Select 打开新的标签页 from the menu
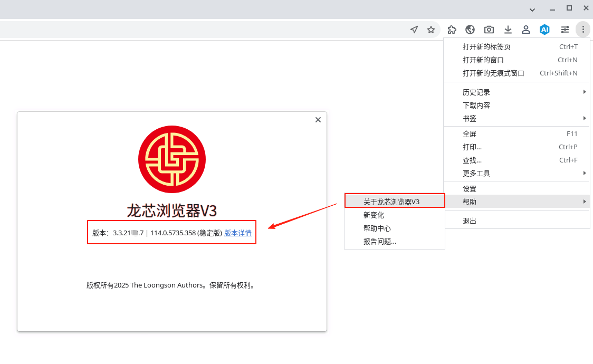This screenshot has width=593, height=364. point(517,47)
